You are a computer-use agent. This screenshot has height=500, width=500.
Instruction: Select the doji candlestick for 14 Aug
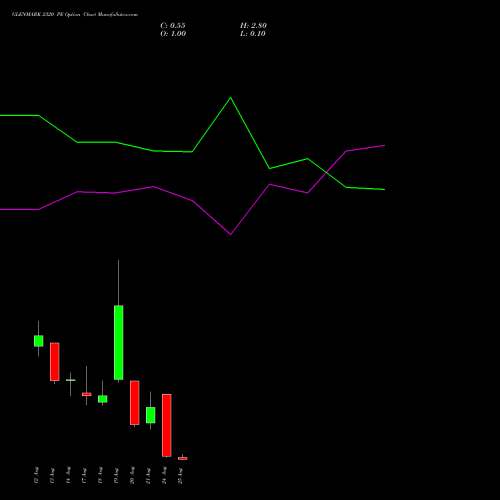tap(71, 380)
